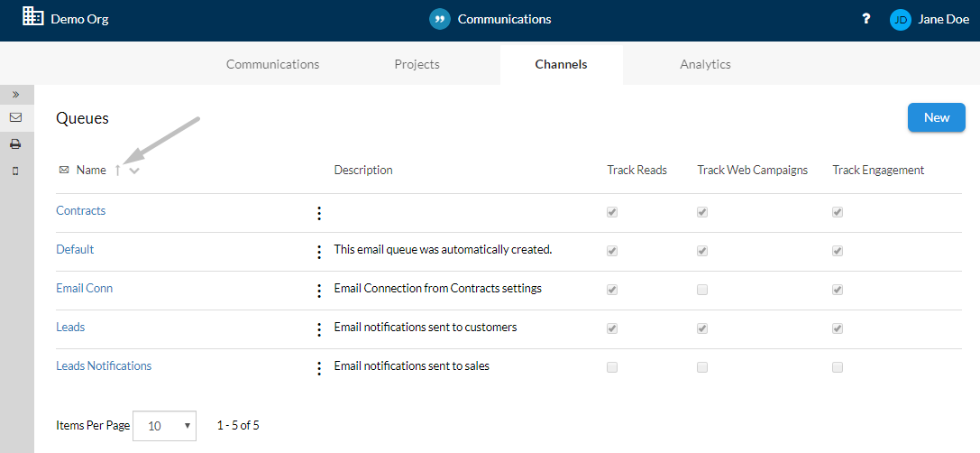980x453 pixels.
Task: Toggle Track Engagement checkbox for Default
Action: point(838,251)
